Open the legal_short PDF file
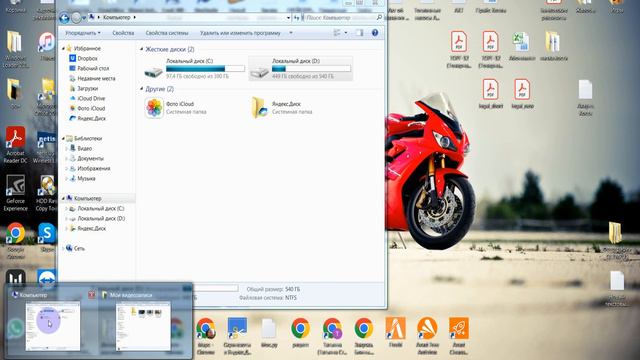 point(491,94)
